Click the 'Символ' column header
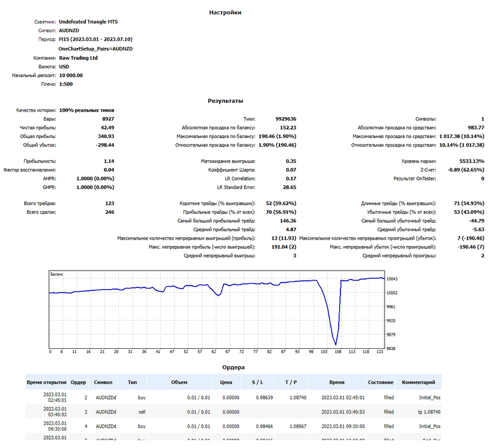 point(103,382)
